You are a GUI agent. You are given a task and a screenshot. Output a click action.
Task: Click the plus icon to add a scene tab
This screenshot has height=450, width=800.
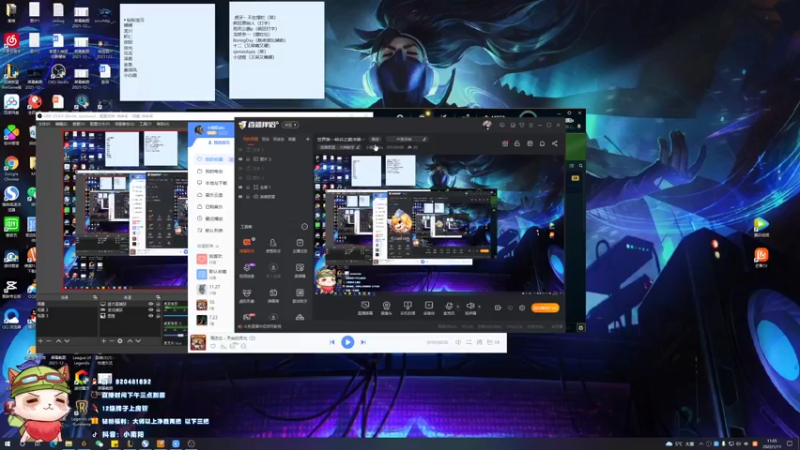point(308,139)
